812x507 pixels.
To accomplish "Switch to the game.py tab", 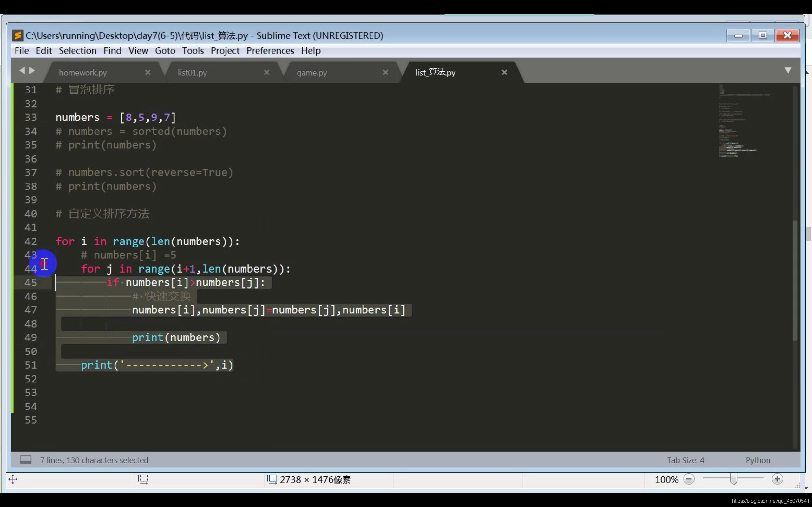I will pos(311,73).
